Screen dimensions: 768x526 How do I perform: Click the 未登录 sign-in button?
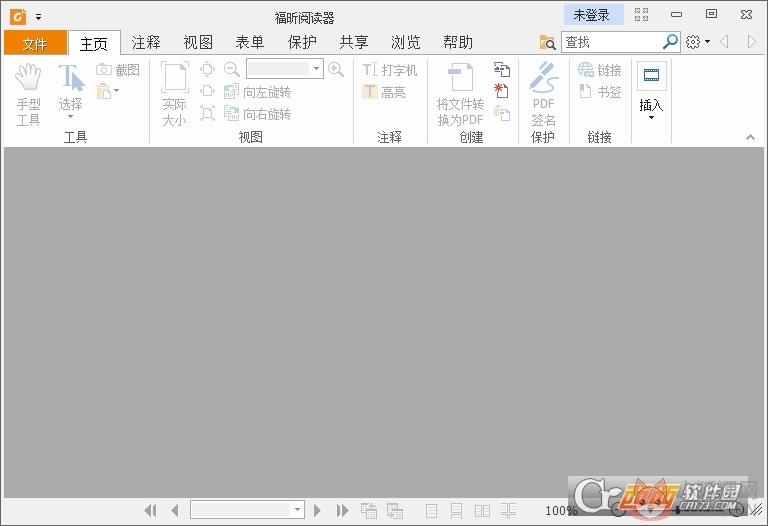click(593, 15)
